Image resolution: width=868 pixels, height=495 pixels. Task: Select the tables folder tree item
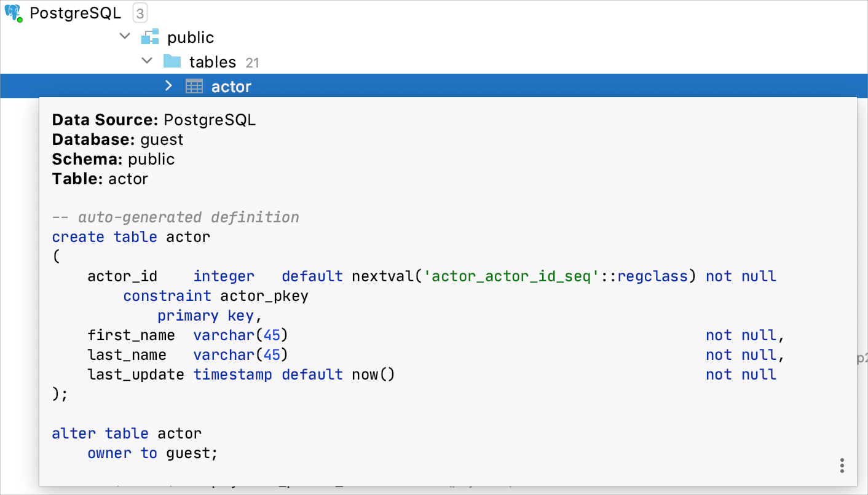coord(212,62)
